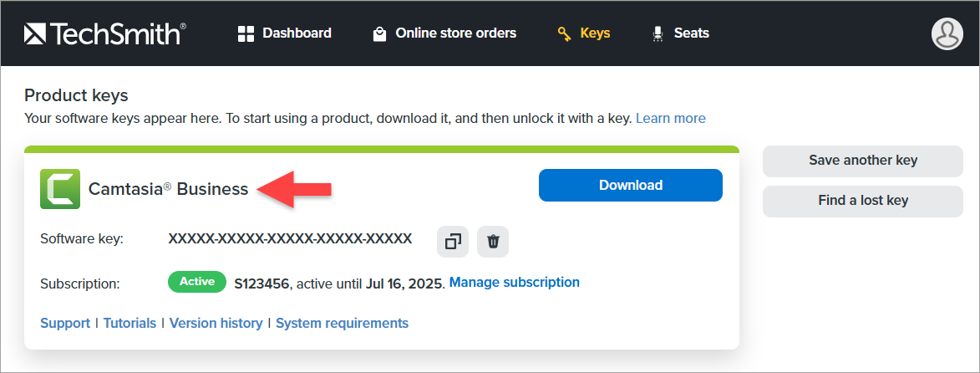Switch to the Seats page

(x=691, y=33)
